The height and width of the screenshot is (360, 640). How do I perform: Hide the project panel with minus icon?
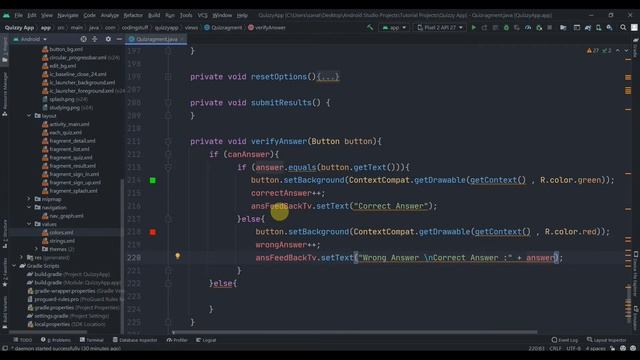119,39
